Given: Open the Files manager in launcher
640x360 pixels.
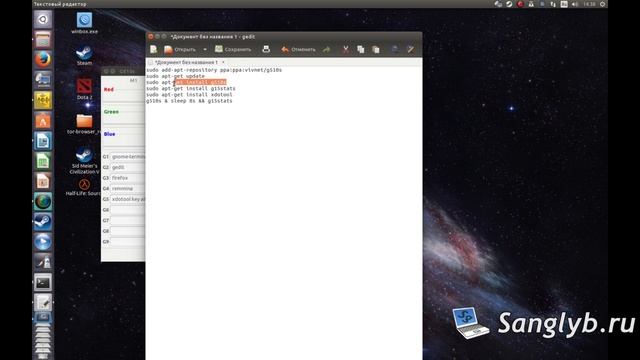Looking at the screenshot, I should pyautogui.click(x=43, y=40).
